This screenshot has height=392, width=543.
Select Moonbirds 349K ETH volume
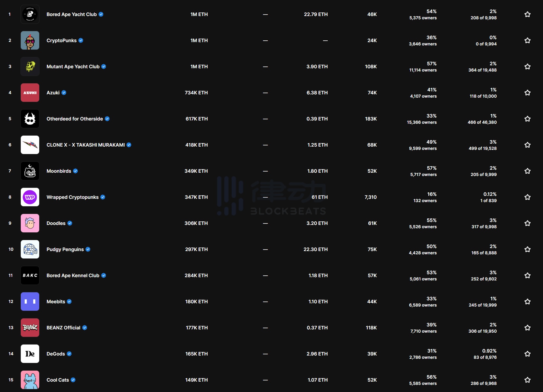(196, 171)
